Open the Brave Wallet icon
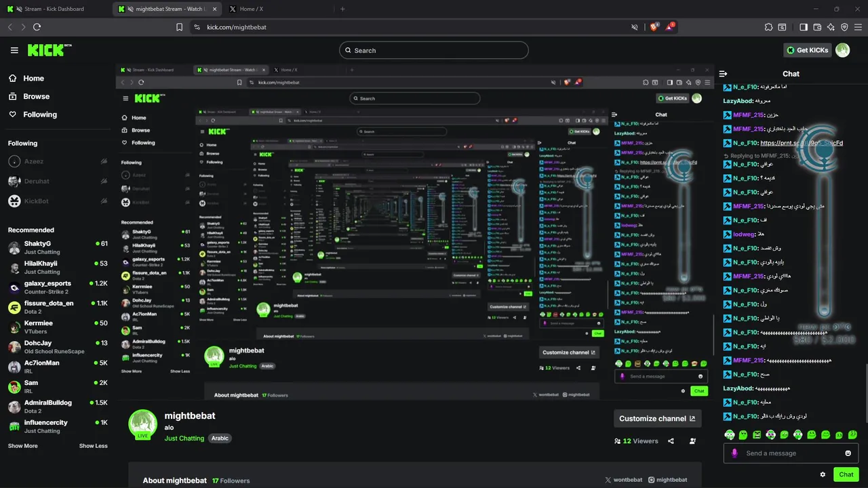Viewport: 868px width, 488px height. pyautogui.click(x=817, y=27)
